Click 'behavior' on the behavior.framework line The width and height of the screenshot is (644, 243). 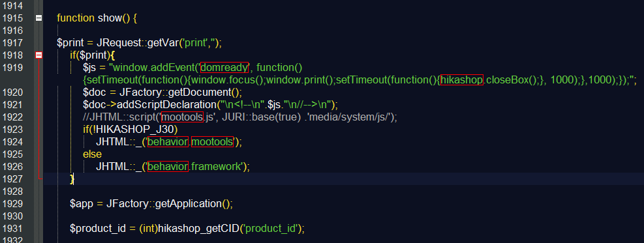point(168,166)
